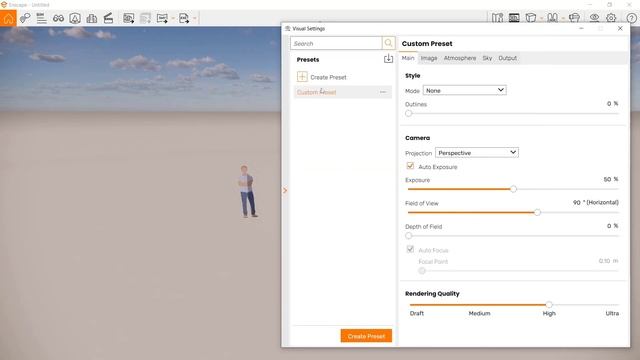Set rendering quality to Medium
The height and width of the screenshot is (360, 640).
click(x=479, y=313)
